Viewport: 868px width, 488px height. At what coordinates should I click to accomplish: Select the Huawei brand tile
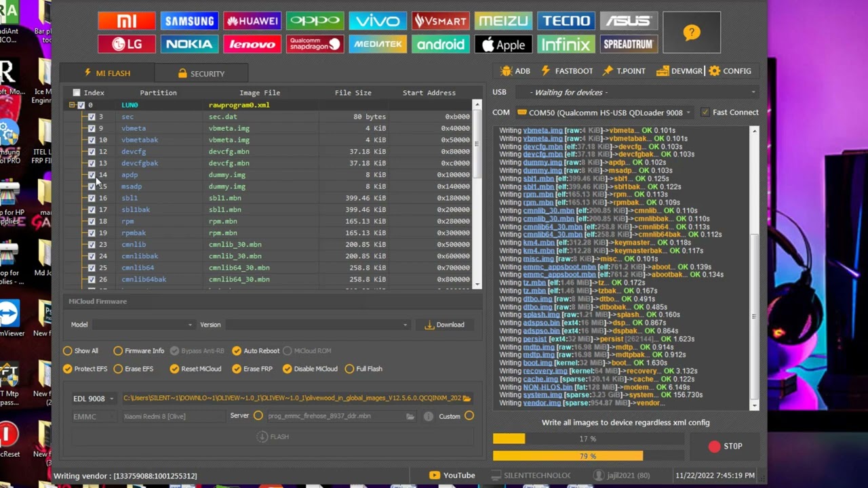coord(252,21)
